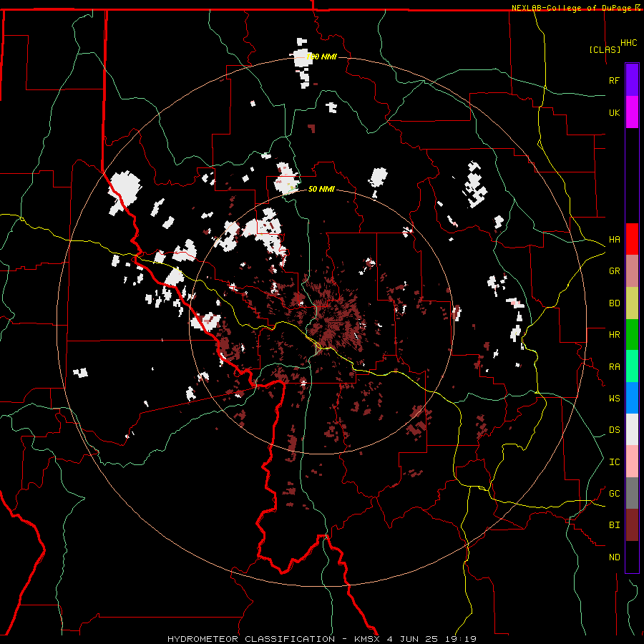Click the 100 NMI range ring label

[x=321, y=57]
